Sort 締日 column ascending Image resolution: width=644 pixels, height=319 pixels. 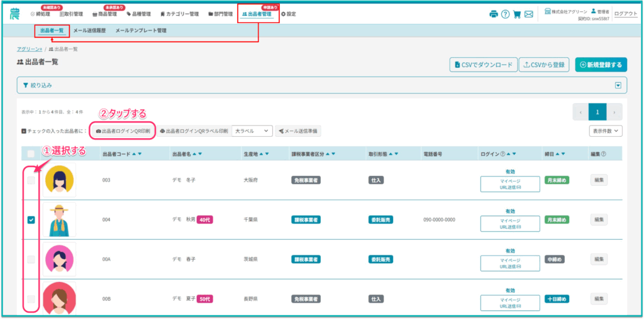coord(557,154)
